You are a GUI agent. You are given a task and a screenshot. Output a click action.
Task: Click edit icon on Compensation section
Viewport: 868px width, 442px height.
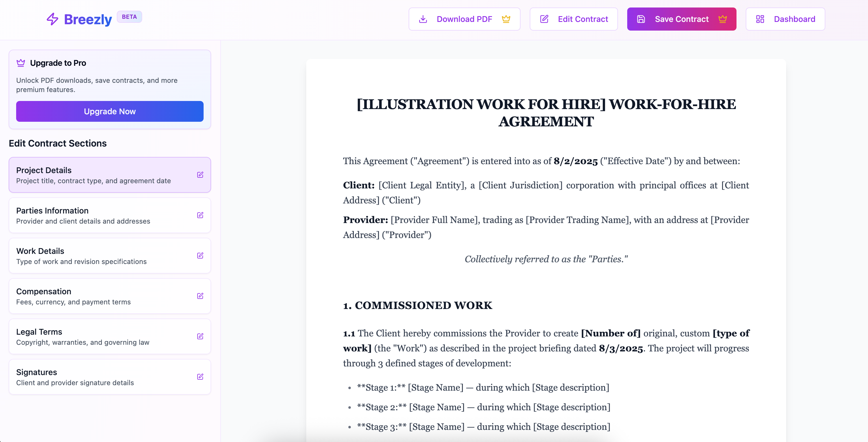pos(200,296)
